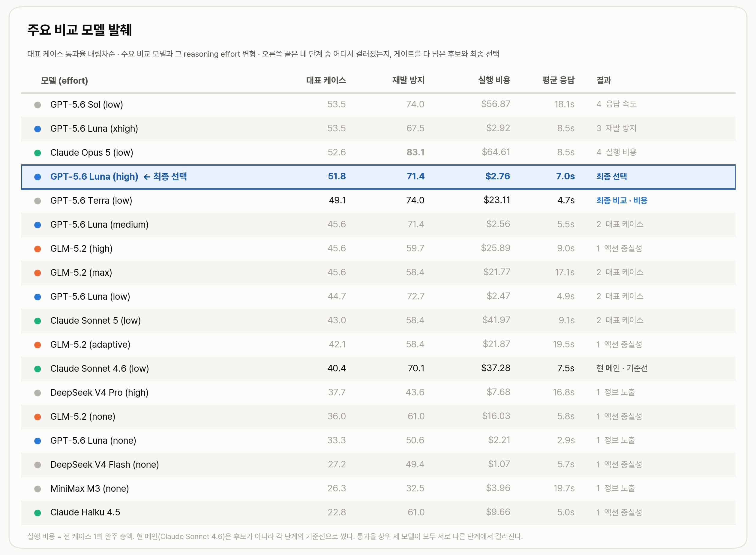Screen dimensions: 756x555
Task: Click the gray dot beside GPT-5.6 Sol (low)
Action: pos(37,105)
